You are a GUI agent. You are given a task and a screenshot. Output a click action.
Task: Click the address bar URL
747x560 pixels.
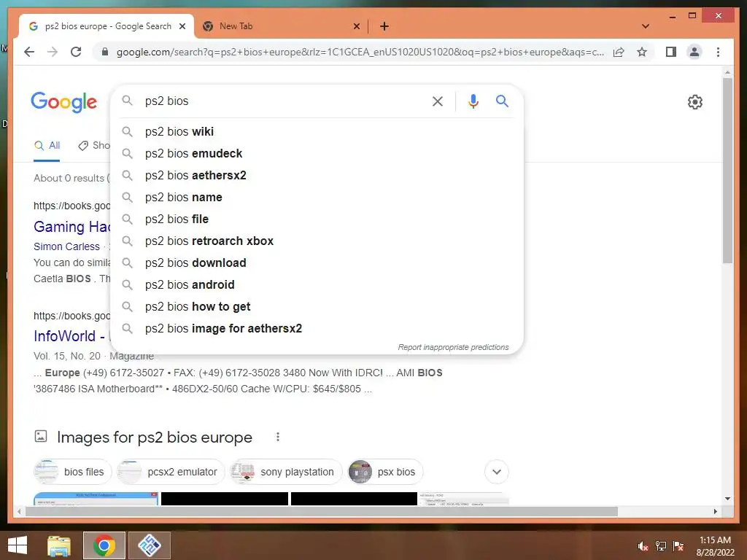pyautogui.click(x=360, y=52)
